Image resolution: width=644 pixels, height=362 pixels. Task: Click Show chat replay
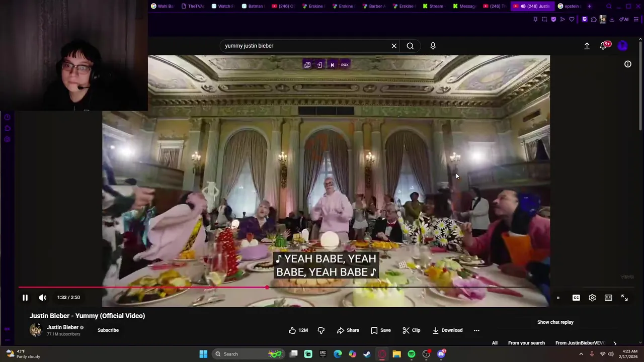[x=555, y=322]
